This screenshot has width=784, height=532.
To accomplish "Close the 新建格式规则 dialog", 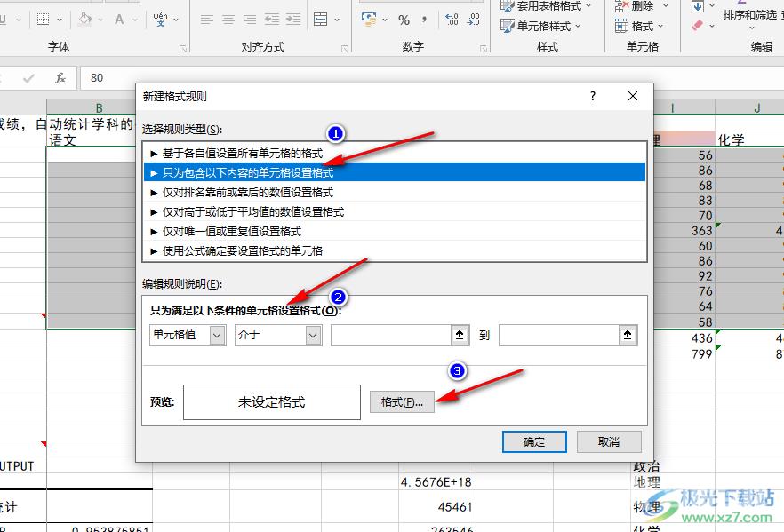I will tap(633, 96).
